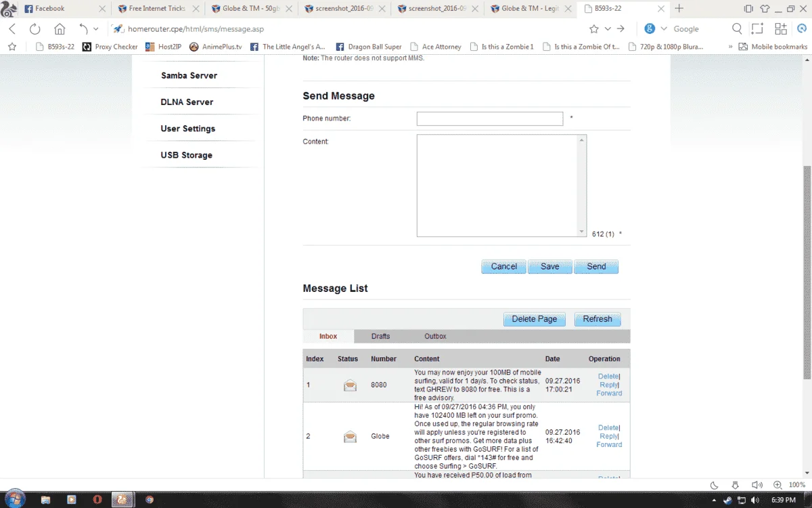
Task: Toggle browser sound speaker icon in status bar
Action: (756, 484)
